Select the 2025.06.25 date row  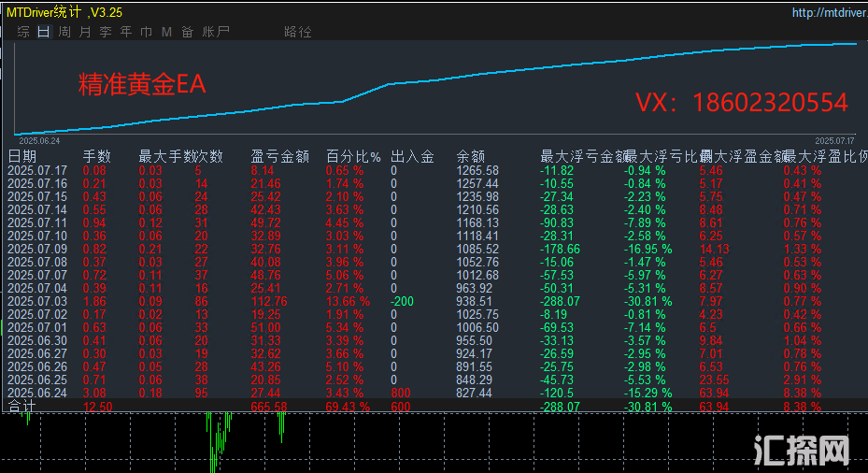pos(37,380)
